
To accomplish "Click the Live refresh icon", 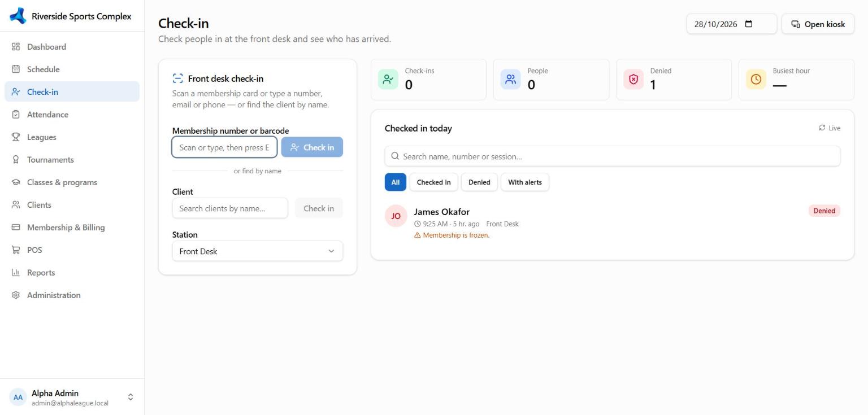I will 822,128.
